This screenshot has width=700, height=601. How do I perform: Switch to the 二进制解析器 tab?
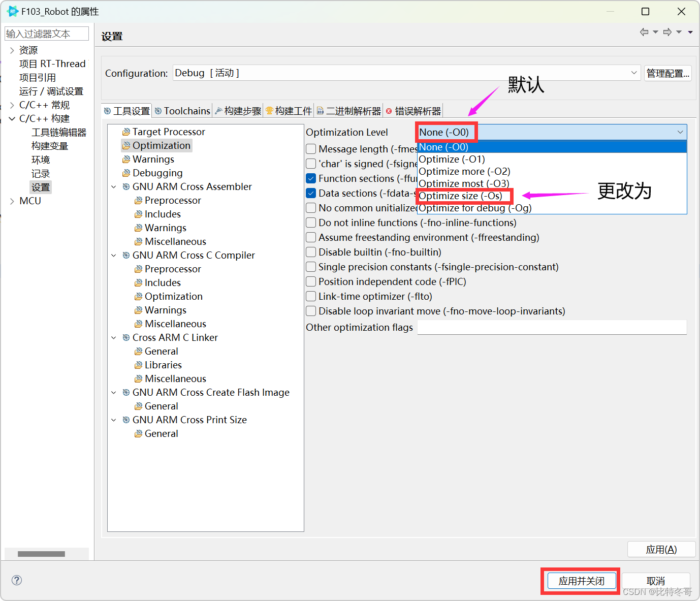pos(348,110)
